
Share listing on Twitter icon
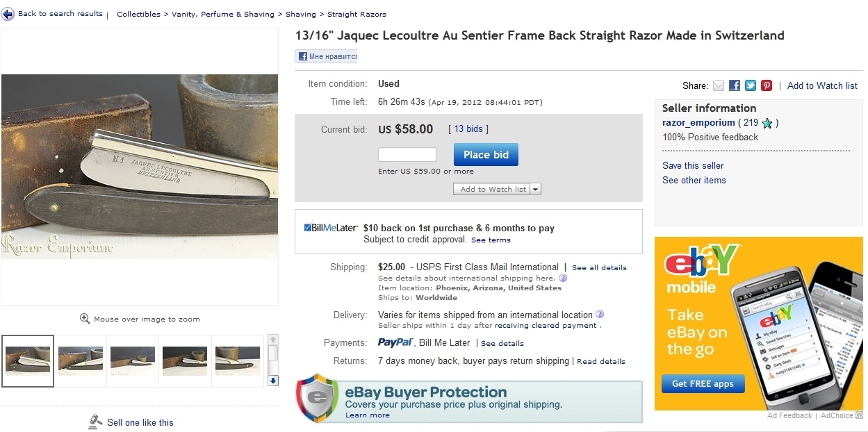(x=751, y=85)
